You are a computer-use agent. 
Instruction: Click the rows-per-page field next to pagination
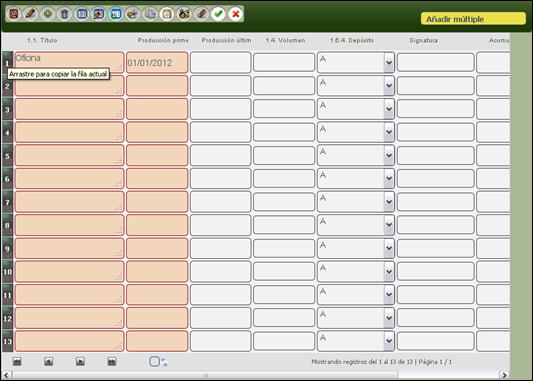pos(155,361)
